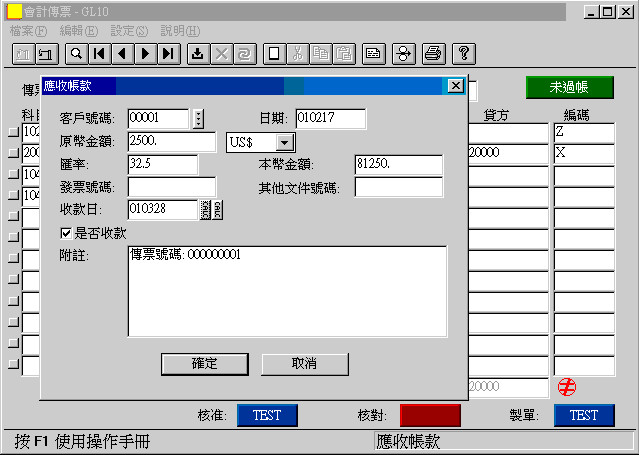The image size is (639, 455).
Task: Click the printer icon in toolbar
Action: (x=433, y=53)
